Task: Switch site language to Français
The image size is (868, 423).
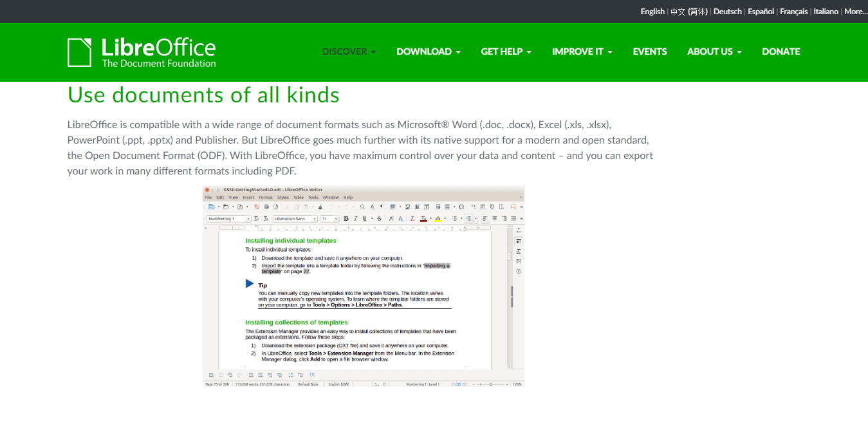Action: pos(794,12)
